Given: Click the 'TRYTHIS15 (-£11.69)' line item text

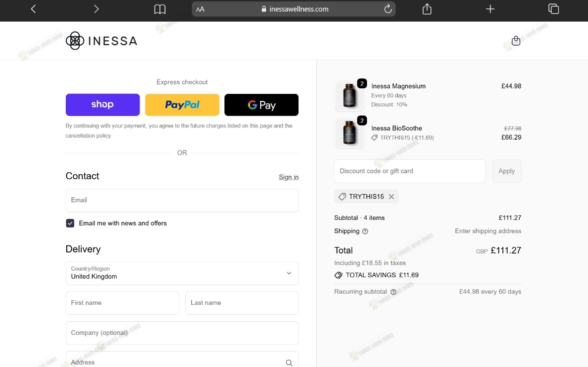Looking at the screenshot, I should (x=407, y=138).
